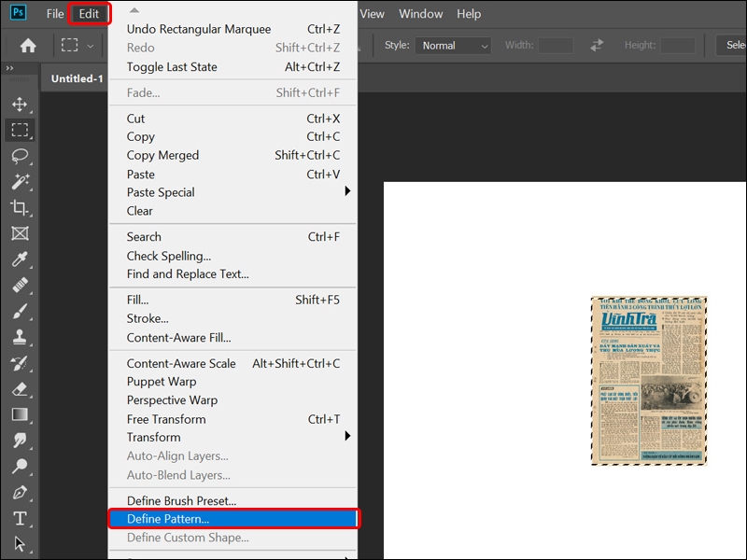Choose Puppet Warp
The image size is (747, 560).
pyautogui.click(x=233, y=382)
